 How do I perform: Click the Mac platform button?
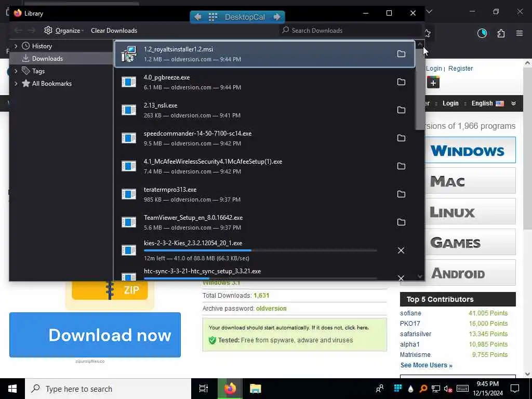coord(470,181)
